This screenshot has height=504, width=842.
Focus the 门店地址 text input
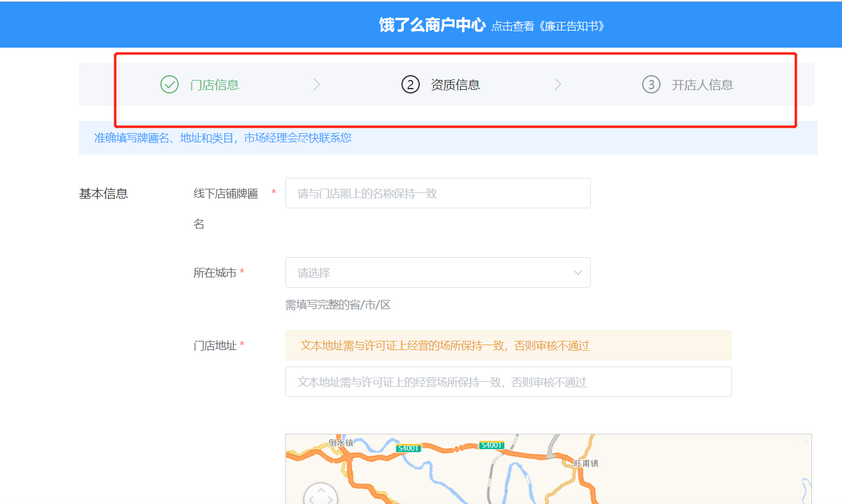coord(508,382)
